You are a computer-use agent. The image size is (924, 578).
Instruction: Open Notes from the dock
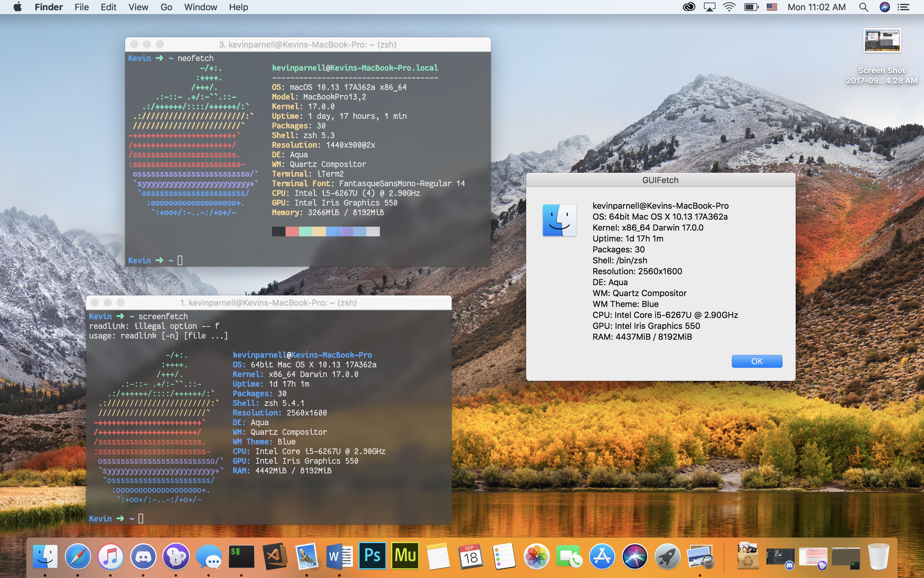(x=438, y=556)
